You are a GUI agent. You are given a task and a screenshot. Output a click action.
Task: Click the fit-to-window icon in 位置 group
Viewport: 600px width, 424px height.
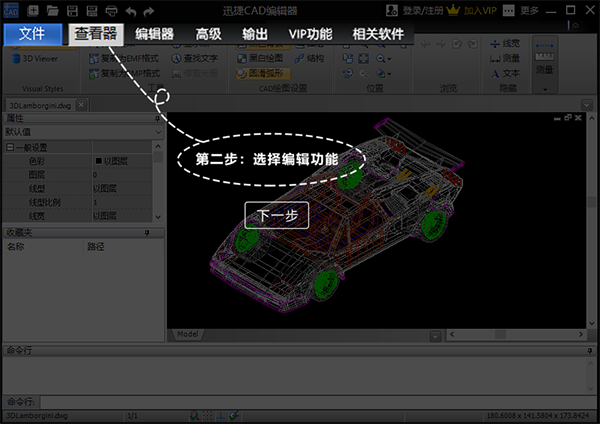pyautogui.click(x=364, y=59)
